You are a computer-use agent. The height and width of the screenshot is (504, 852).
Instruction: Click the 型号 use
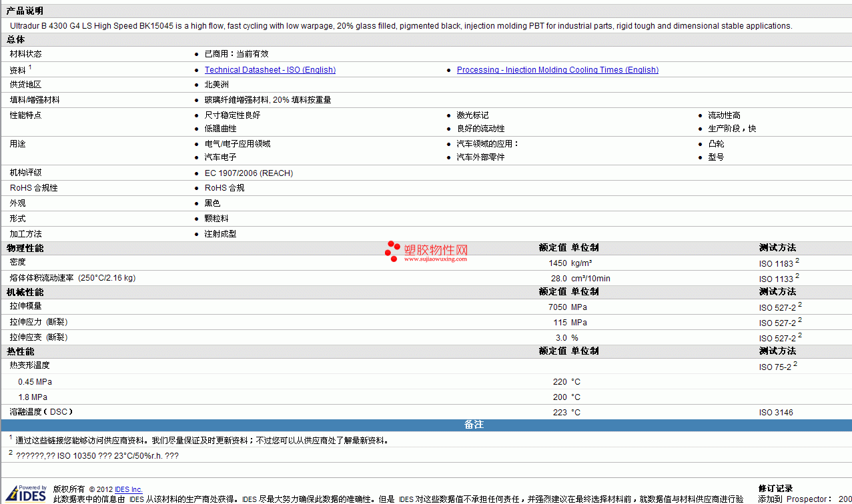[x=716, y=157]
